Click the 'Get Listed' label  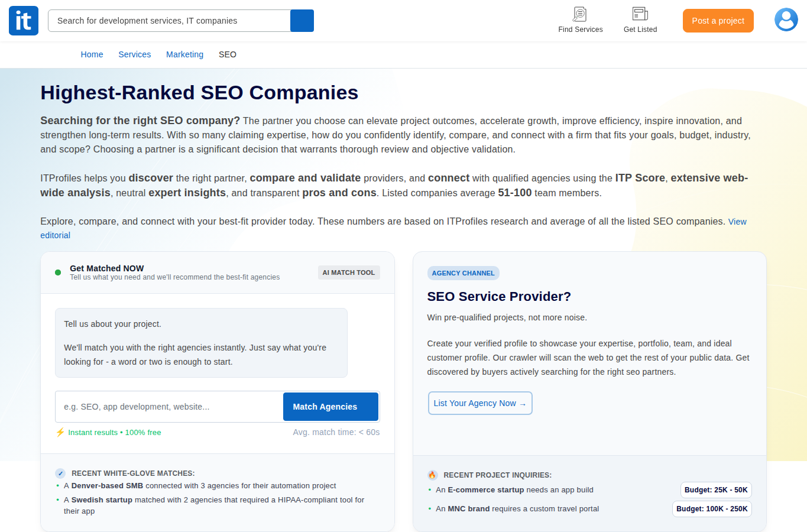(x=640, y=30)
